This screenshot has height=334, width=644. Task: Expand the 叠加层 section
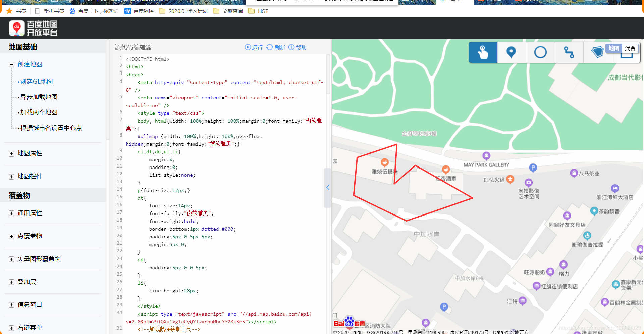click(11, 282)
